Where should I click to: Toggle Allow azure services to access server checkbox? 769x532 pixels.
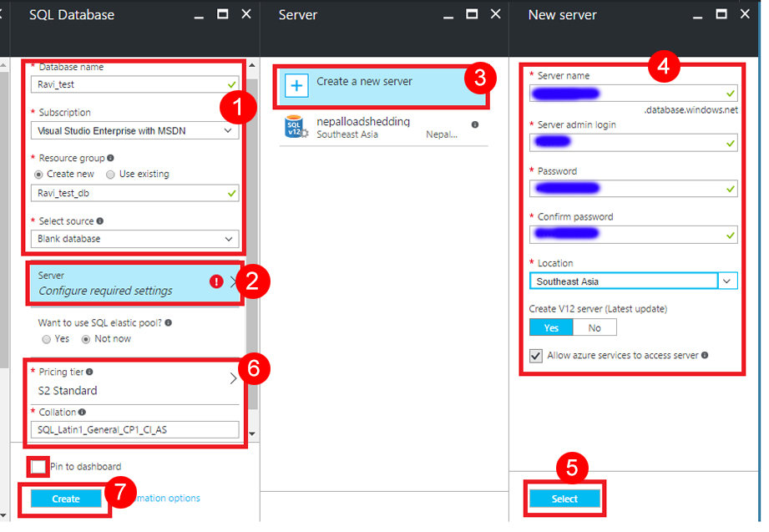(x=536, y=356)
